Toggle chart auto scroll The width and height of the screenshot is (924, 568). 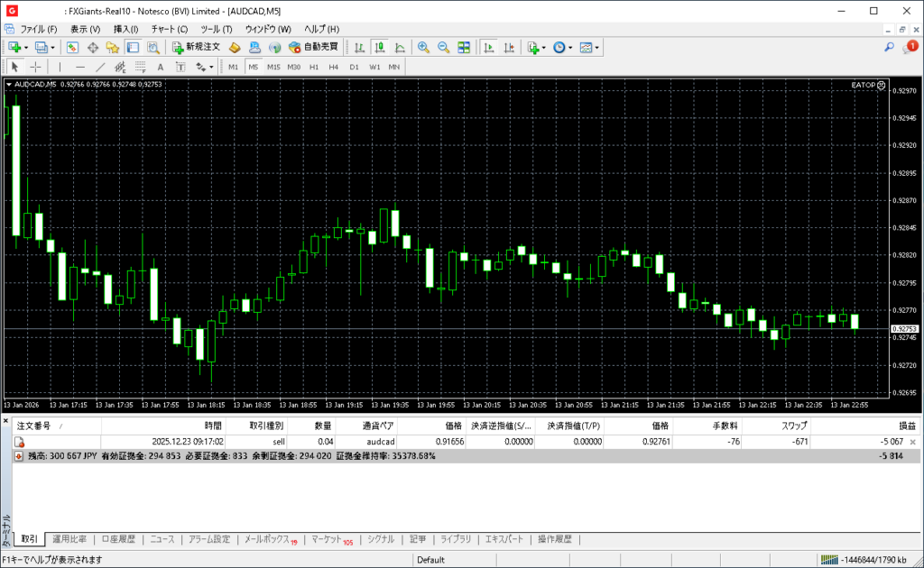[490, 47]
